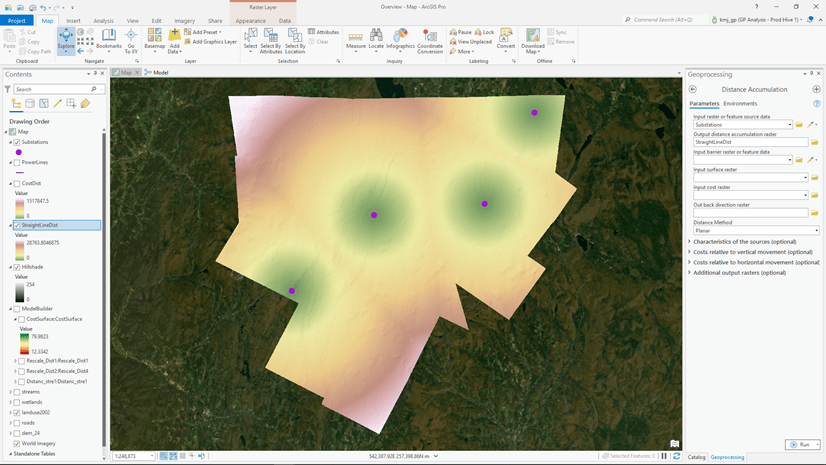
Task: Click the Go To XY tool
Action: pyautogui.click(x=131, y=41)
